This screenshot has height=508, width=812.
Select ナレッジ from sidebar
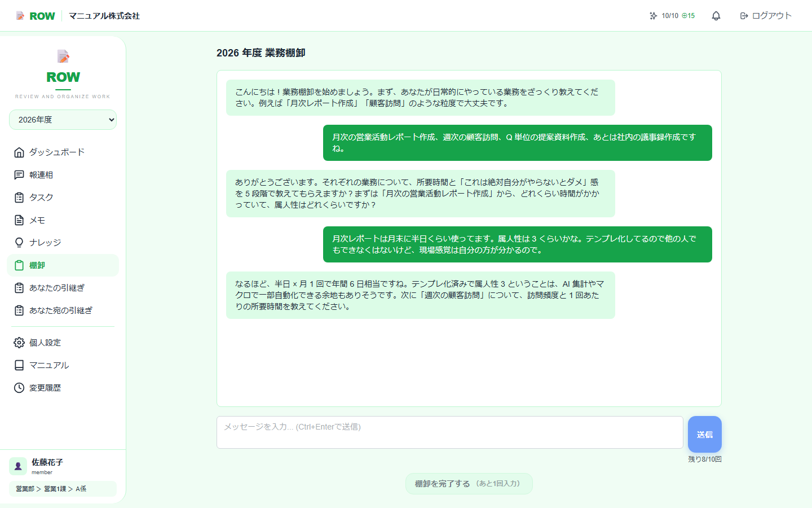63,243
